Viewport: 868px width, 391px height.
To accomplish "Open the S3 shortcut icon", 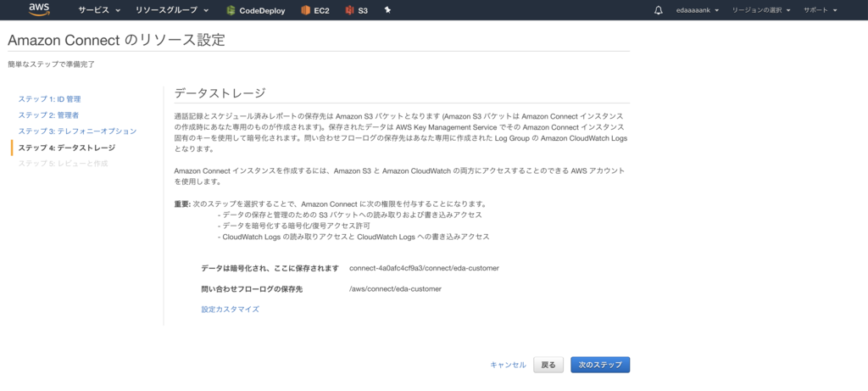I will tap(349, 10).
